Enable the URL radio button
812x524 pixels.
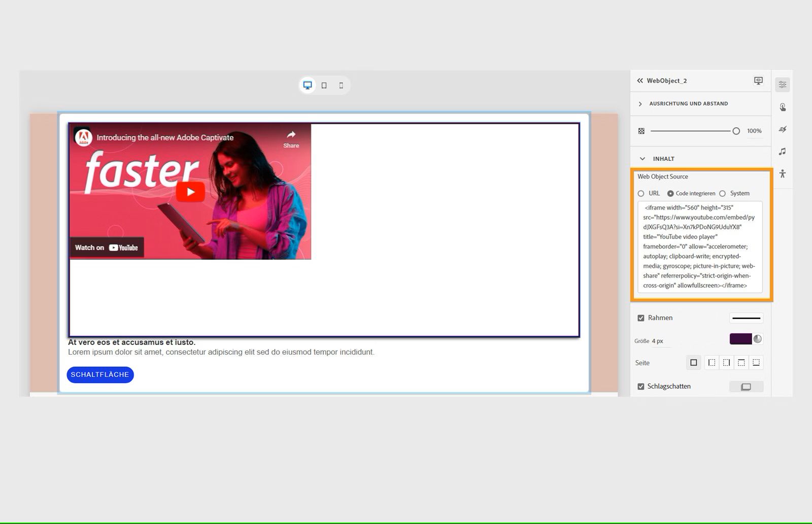[641, 193]
